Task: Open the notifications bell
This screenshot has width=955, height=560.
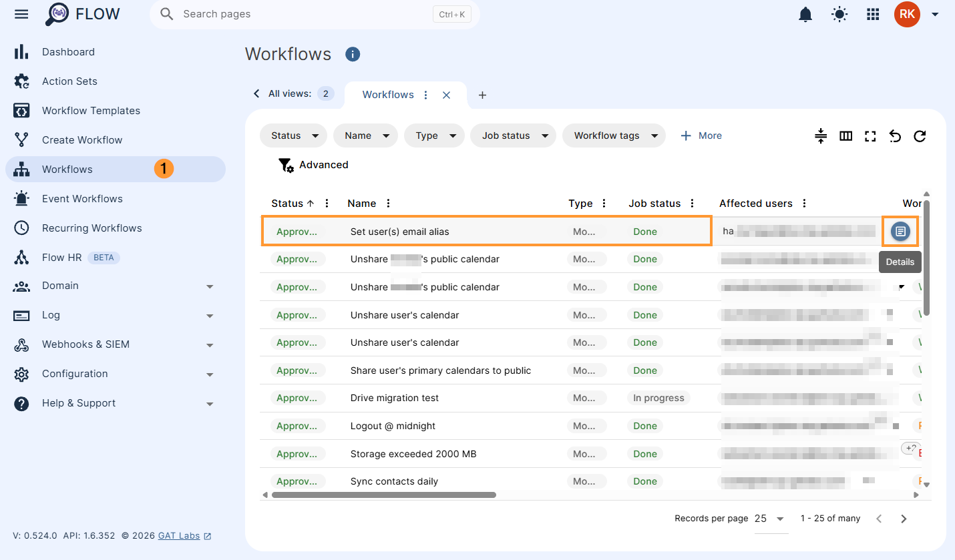Action: [806, 14]
